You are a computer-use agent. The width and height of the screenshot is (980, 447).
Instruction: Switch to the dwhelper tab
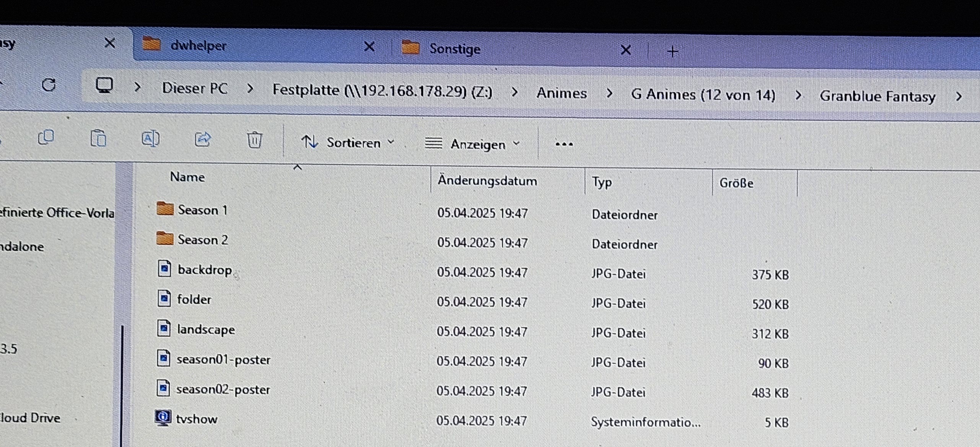(199, 46)
